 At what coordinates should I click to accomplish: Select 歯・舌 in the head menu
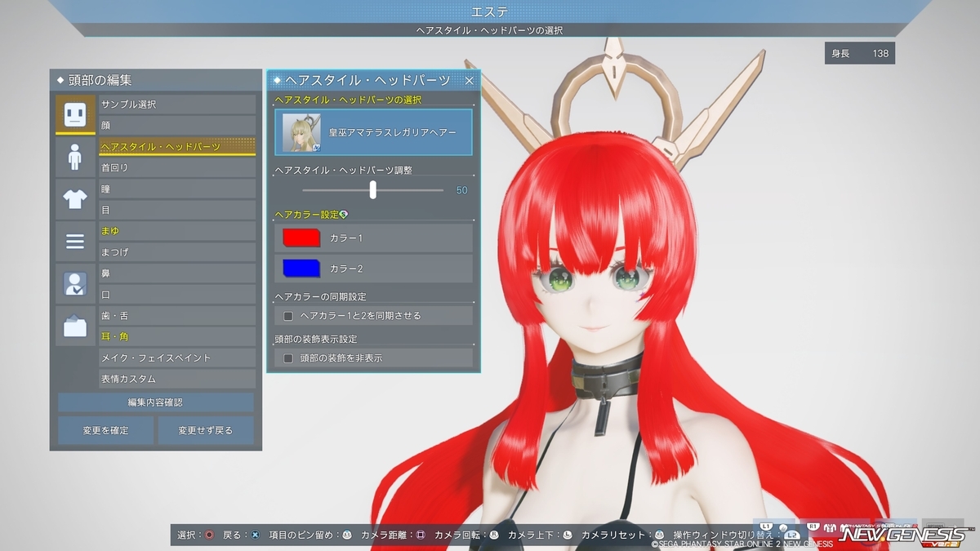(177, 316)
